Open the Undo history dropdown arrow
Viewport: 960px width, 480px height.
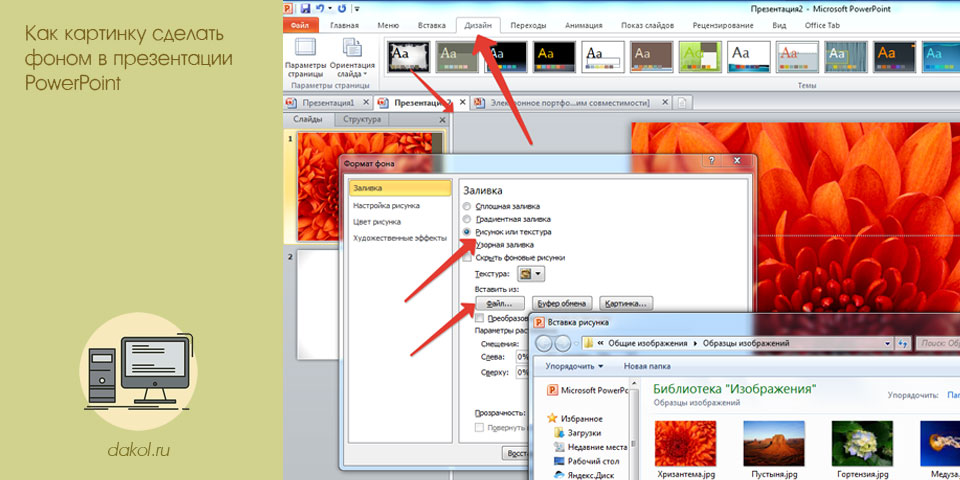(x=329, y=9)
